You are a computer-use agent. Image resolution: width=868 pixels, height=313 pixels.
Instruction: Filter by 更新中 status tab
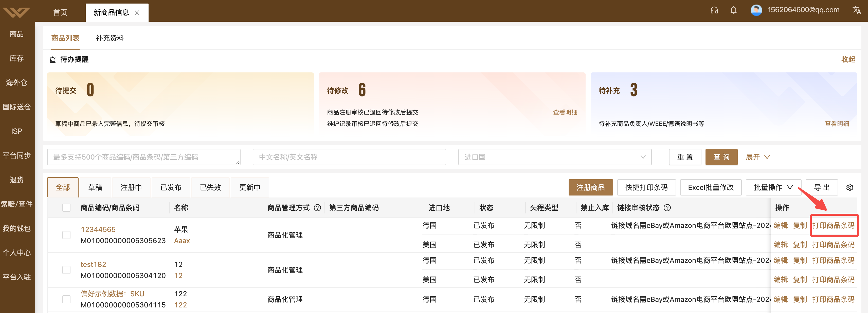(x=250, y=187)
